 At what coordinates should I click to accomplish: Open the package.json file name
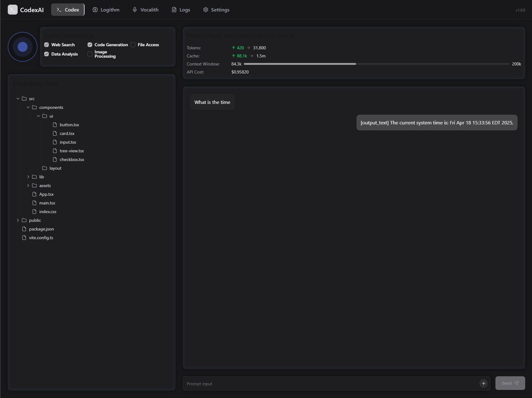tap(42, 229)
